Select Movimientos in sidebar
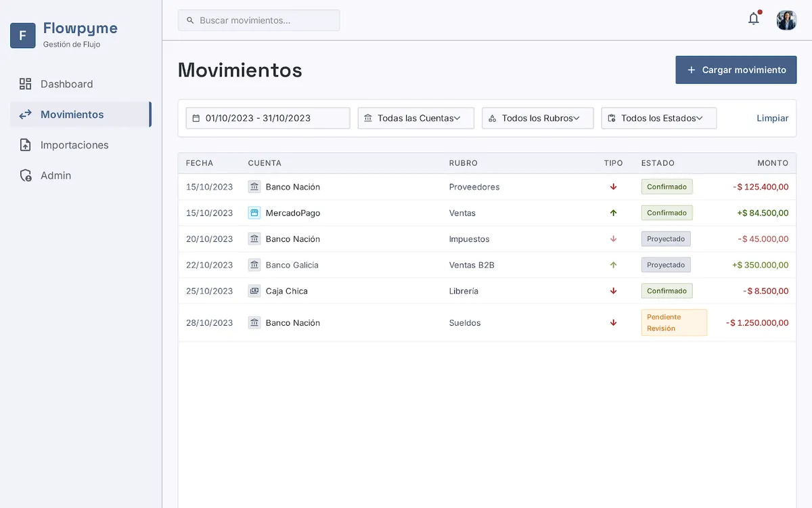Viewport: 812px width, 508px height. [81, 114]
